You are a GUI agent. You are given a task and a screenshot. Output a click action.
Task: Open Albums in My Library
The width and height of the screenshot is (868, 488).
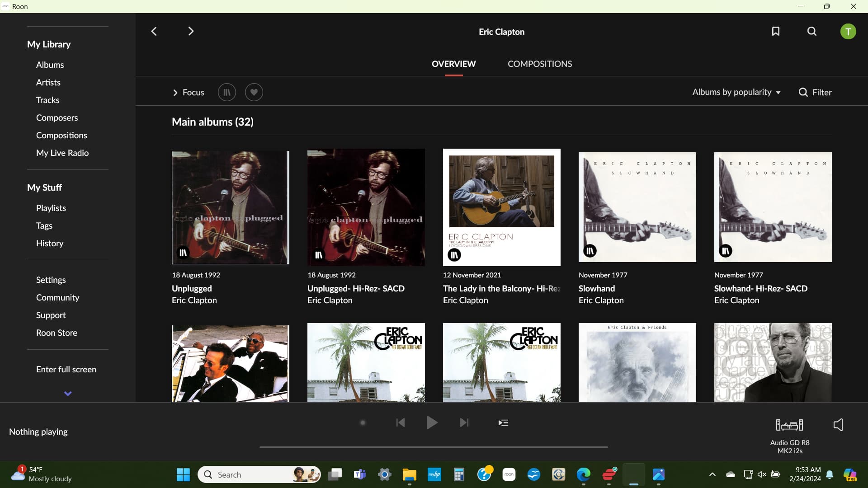pyautogui.click(x=50, y=65)
